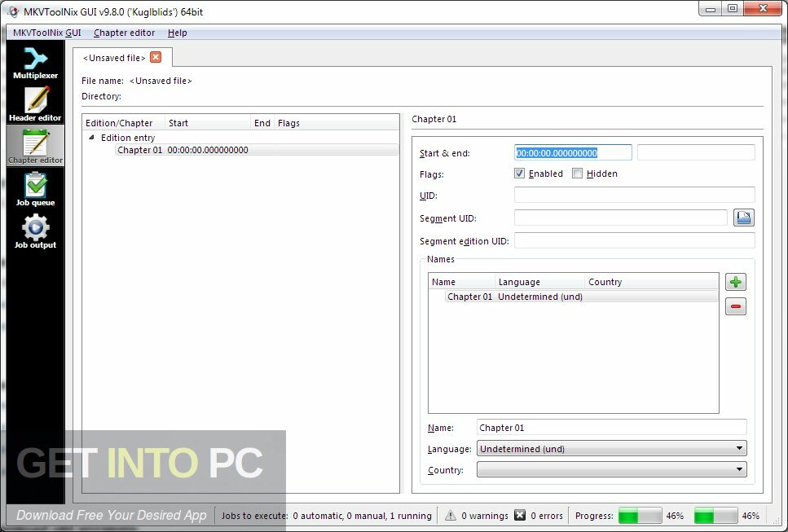The height and width of the screenshot is (532, 788).
Task: Click the Name text field
Action: pos(612,428)
